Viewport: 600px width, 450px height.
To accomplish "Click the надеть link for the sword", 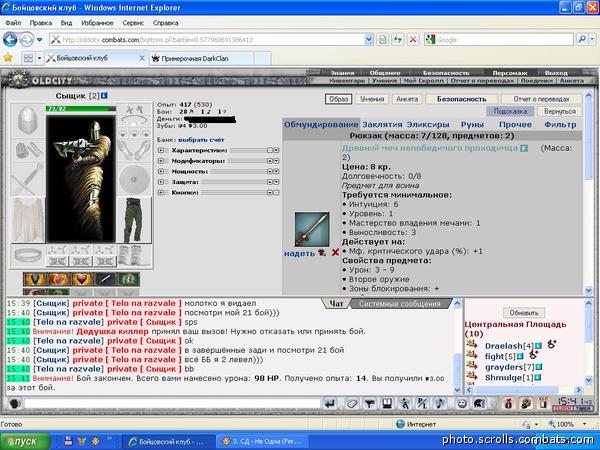I will tap(299, 253).
